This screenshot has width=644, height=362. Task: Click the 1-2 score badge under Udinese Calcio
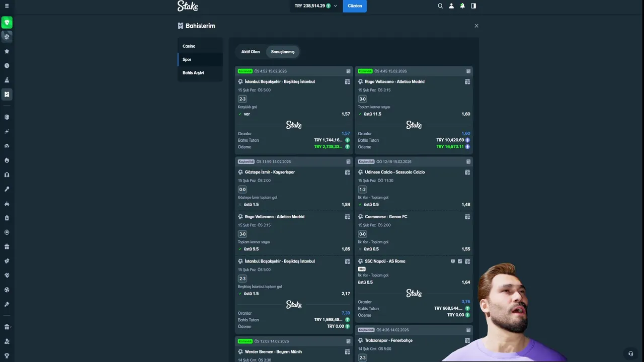(362, 190)
